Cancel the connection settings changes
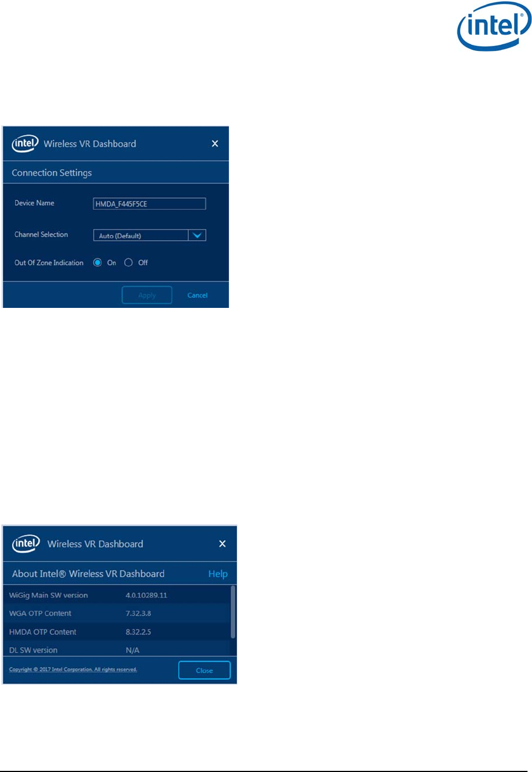This screenshot has width=532, height=772. point(197,295)
